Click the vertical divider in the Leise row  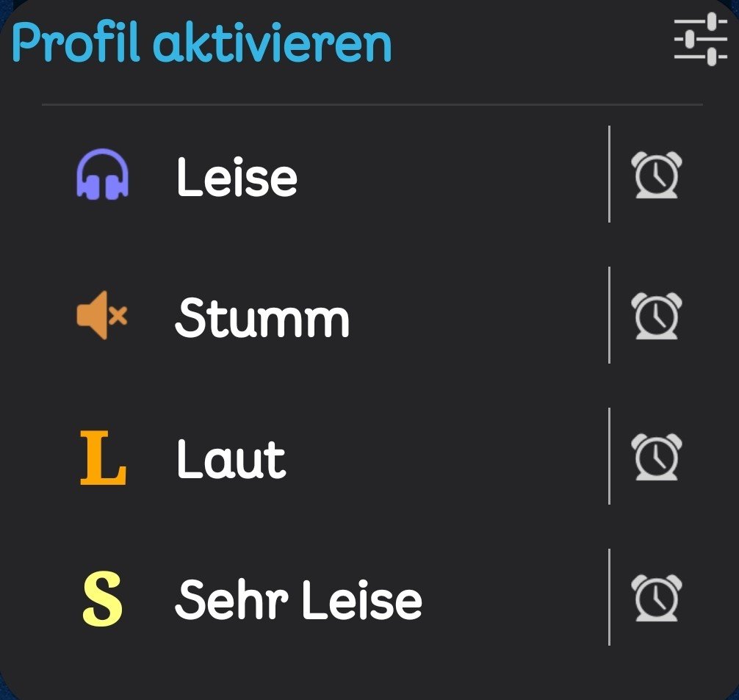pyautogui.click(x=609, y=174)
